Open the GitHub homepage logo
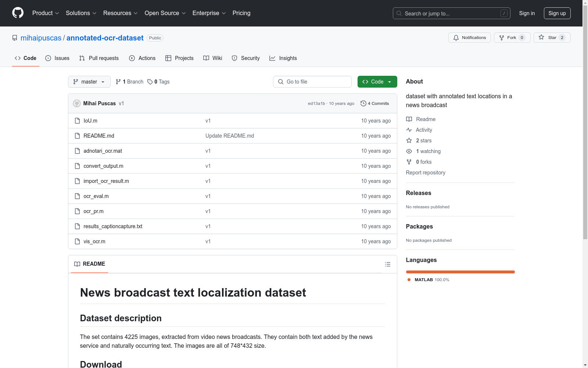Viewport: 588px width, 368px height. tap(18, 13)
